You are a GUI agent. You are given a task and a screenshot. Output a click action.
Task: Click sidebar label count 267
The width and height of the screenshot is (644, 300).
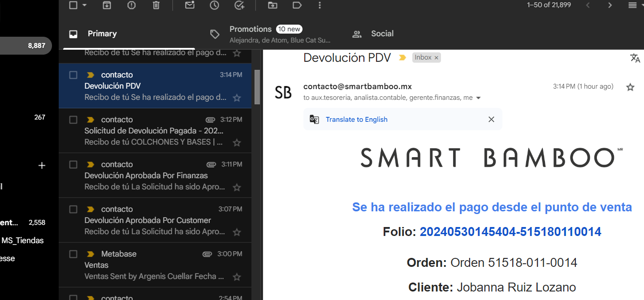[x=40, y=117]
